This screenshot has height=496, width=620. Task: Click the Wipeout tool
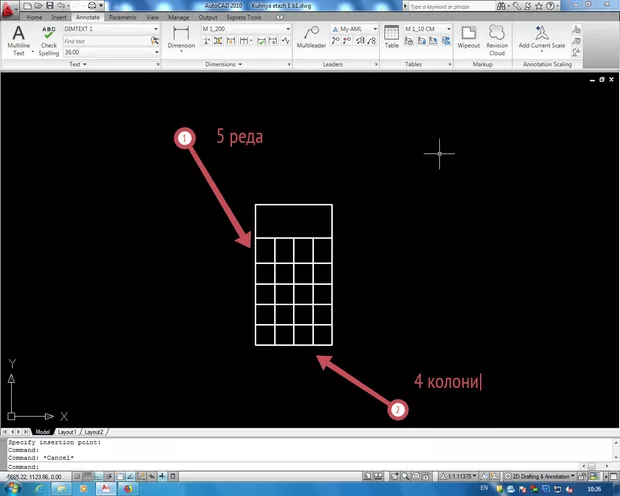click(468, 37)
